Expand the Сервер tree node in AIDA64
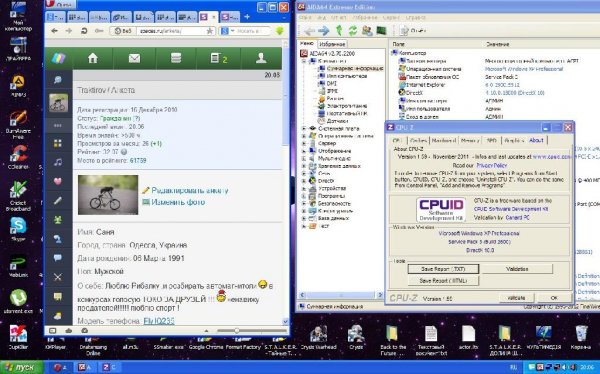600x374 pixels. click(304, 144)
